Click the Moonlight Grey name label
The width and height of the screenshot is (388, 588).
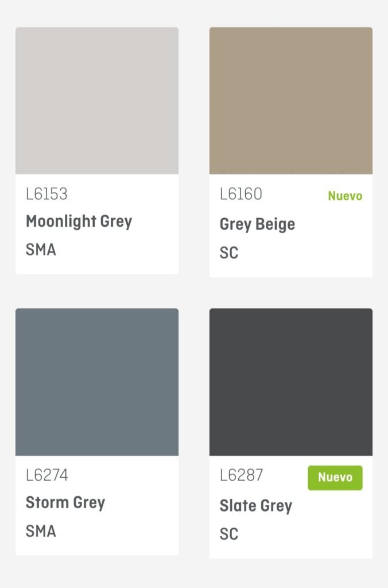[79, 222]
